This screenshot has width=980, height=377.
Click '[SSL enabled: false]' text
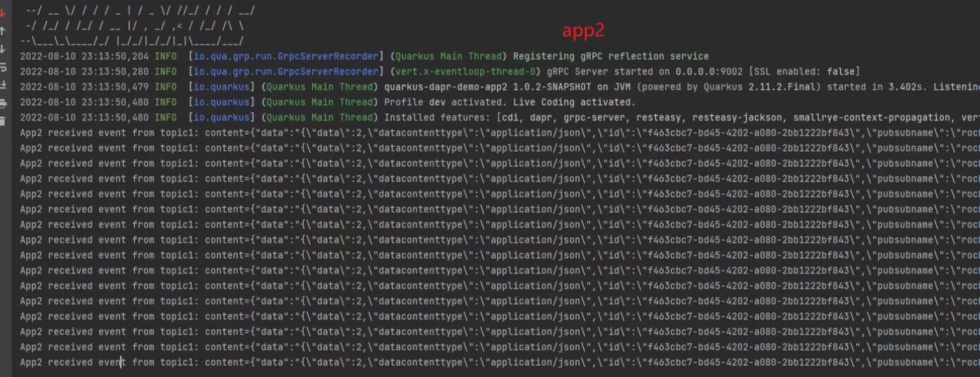(x=804, y=72)
